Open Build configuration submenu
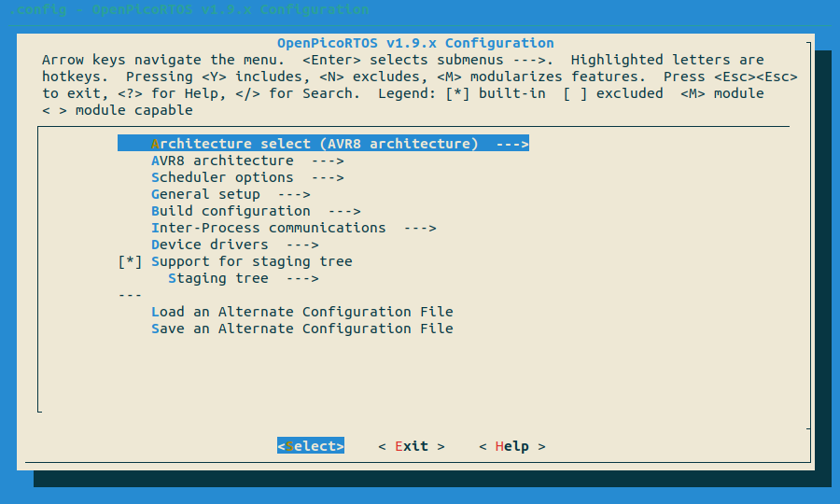The height and width of the screenshot is (504, 840). tap(256, 211)
